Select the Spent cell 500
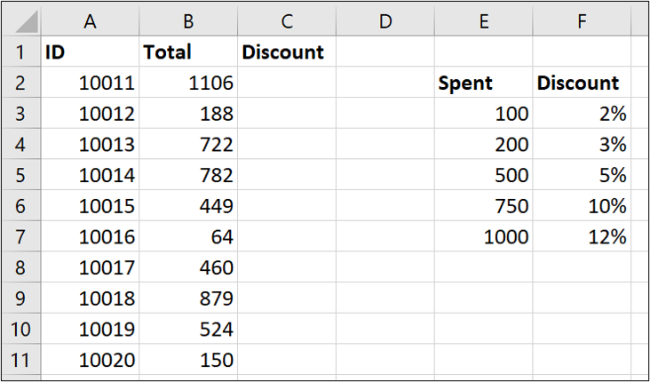The image size is (650, 382). (483, 175)
